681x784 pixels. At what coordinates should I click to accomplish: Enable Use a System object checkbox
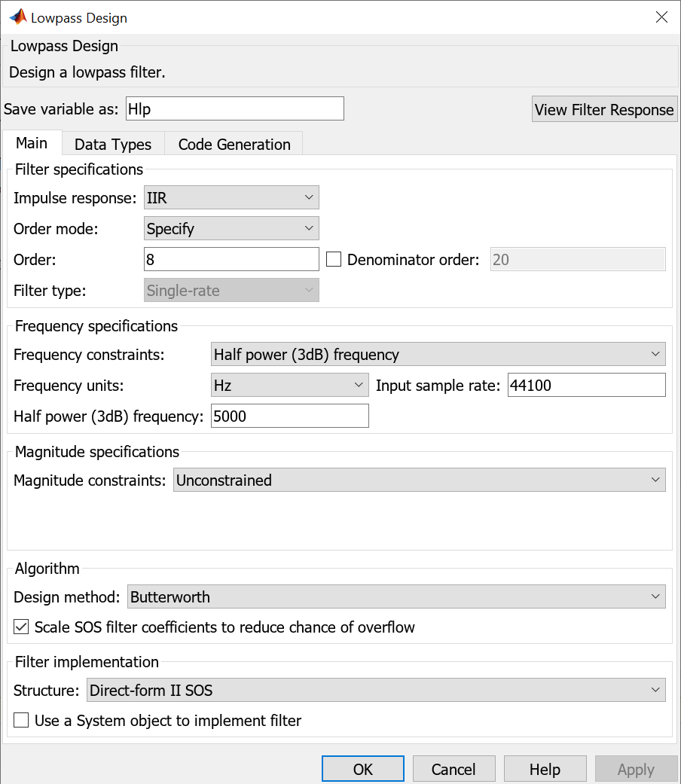point(23,721)
